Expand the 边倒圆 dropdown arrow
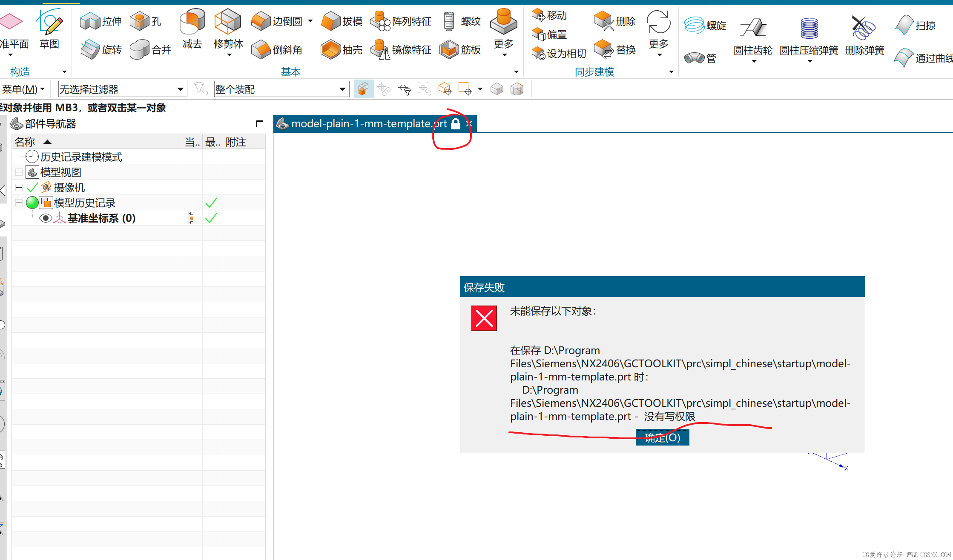Viewport: 953px width, 560px height. (x=310, y=20)
